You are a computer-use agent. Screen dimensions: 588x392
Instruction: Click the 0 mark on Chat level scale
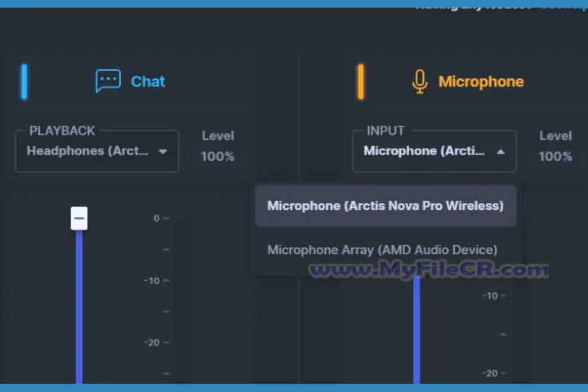pyautogui.click(x=157, y=218)
